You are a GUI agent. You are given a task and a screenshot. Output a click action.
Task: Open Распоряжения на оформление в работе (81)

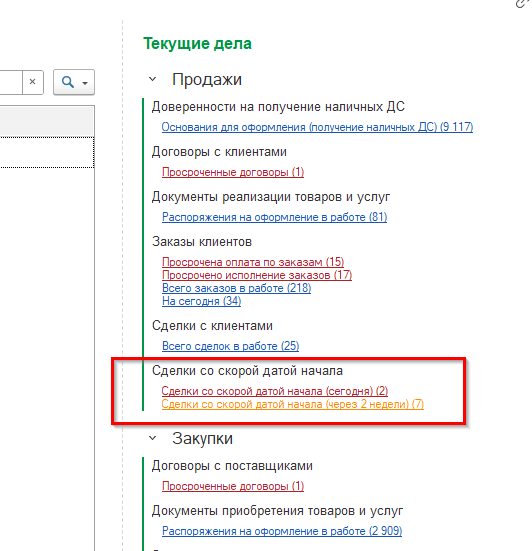(274, 217)
